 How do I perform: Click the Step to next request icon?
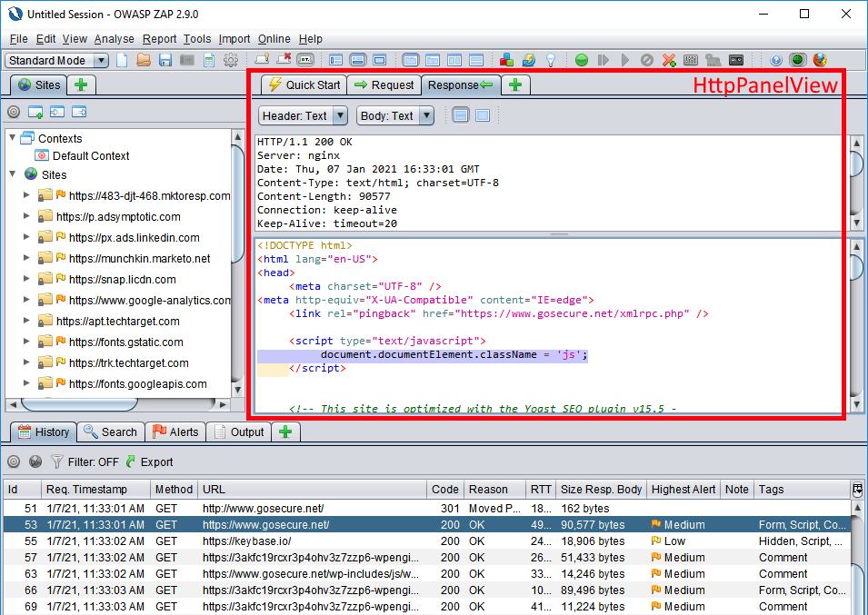tap(604, 60)
